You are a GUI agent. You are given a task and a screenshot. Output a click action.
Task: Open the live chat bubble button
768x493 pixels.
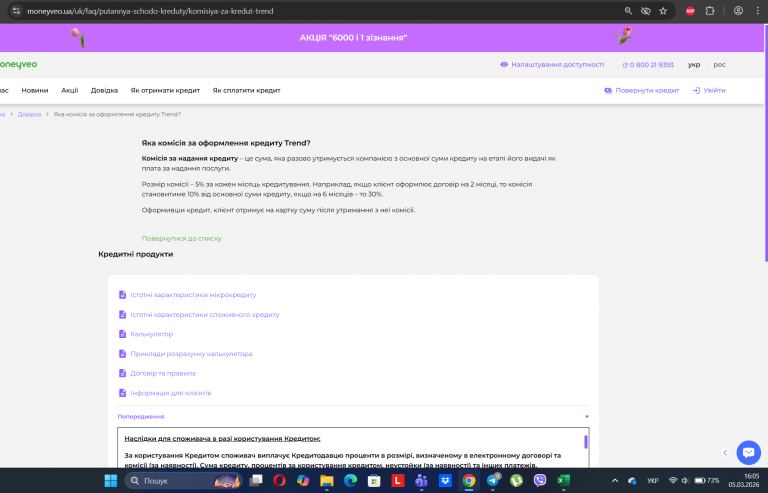[748, 452]
